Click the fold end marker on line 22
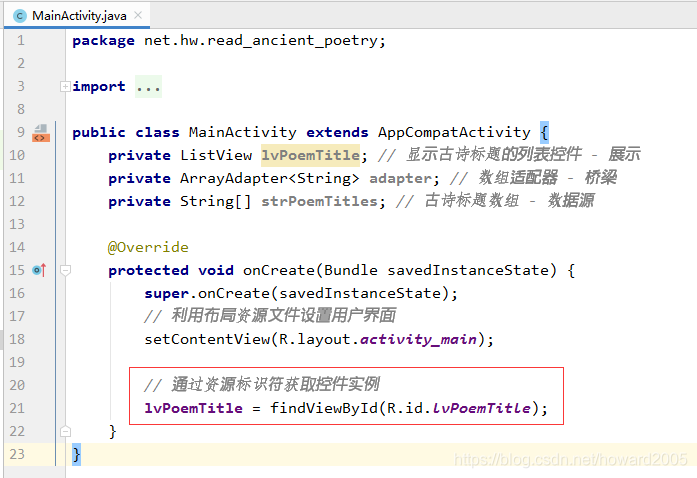697x478 pixels. tap(65, 431)
